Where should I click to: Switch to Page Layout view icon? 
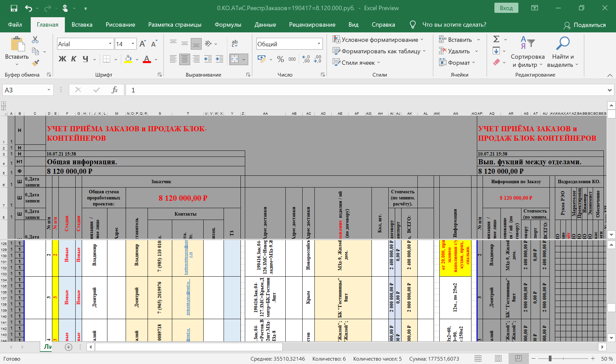(x=498, y=358)
